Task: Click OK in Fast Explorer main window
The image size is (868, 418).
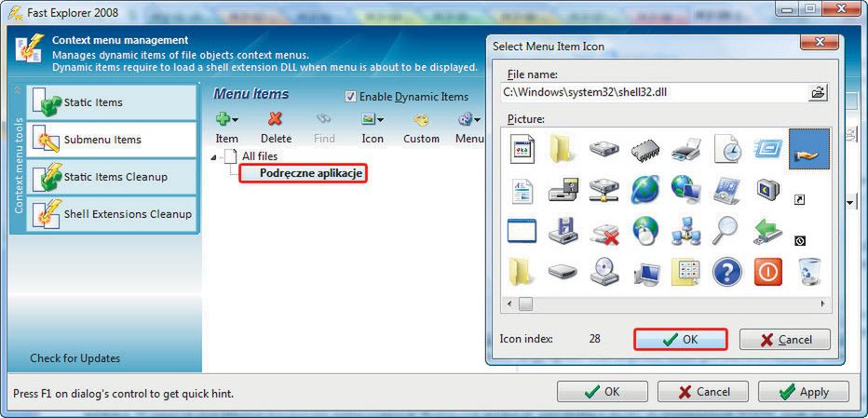Action: pyautogui.click(x=603, y=391)
